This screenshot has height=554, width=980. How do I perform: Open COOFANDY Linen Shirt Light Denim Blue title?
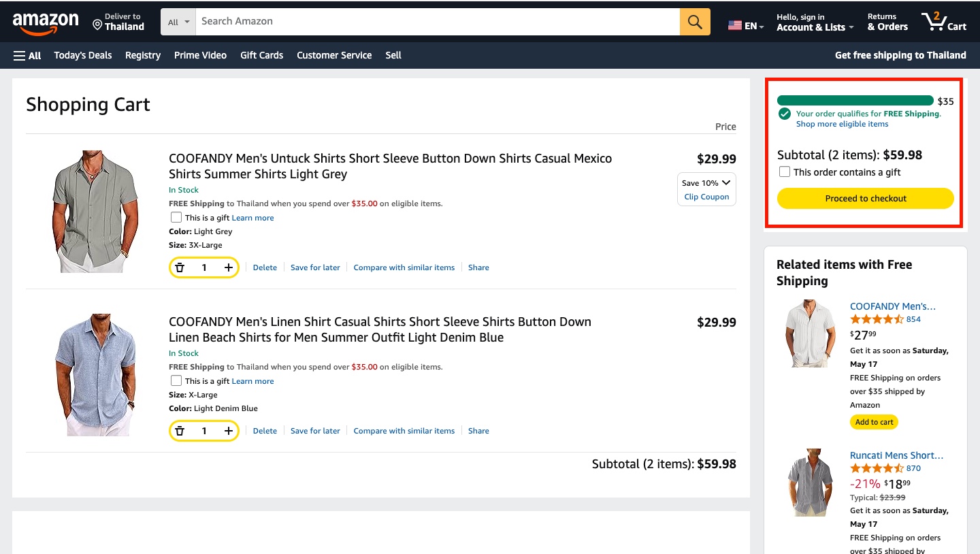click(380, 329)
